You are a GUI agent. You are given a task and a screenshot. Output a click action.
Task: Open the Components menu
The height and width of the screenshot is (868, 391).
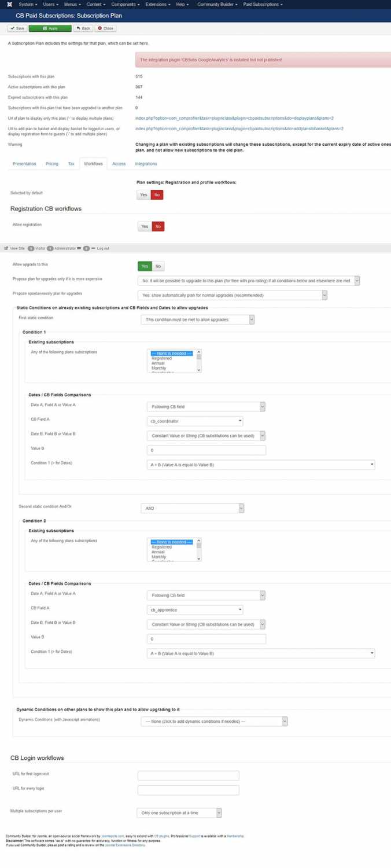click(x=126, y=4)
